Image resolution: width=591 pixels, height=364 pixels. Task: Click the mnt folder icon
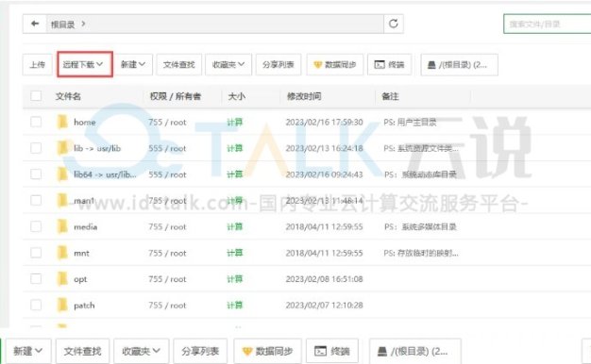point(62,253)
